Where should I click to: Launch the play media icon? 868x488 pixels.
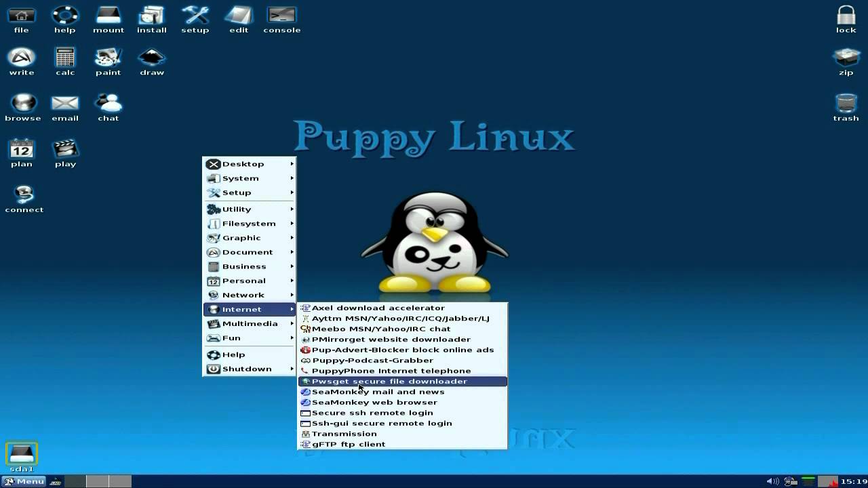[x=65, y=153]
